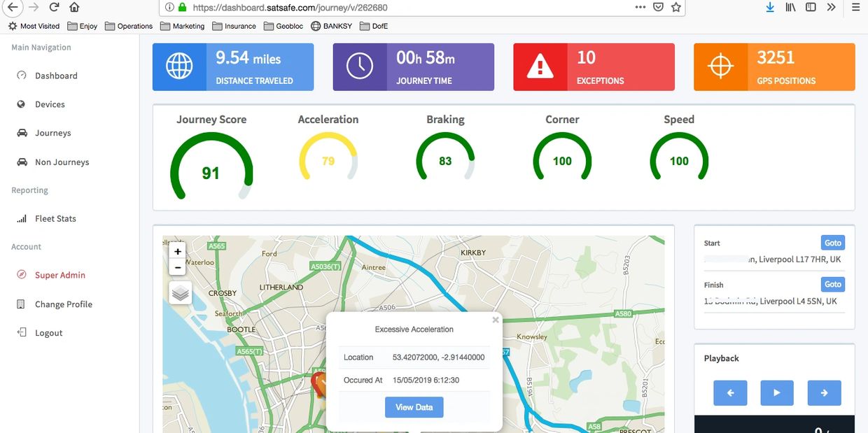This screenshot has width=868, height=433.
Task: Click the browser forward arrow
Action: pos(34,8)
